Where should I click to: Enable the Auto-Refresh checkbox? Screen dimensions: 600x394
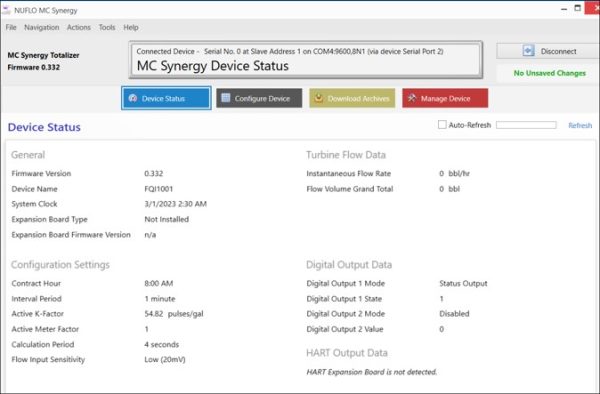[x=442, y=125]
